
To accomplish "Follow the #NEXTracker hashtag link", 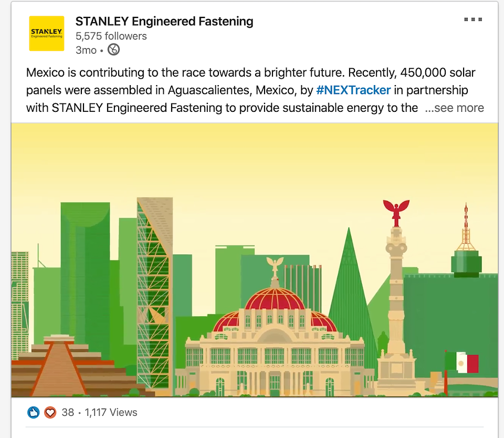I will click(353, 90).
